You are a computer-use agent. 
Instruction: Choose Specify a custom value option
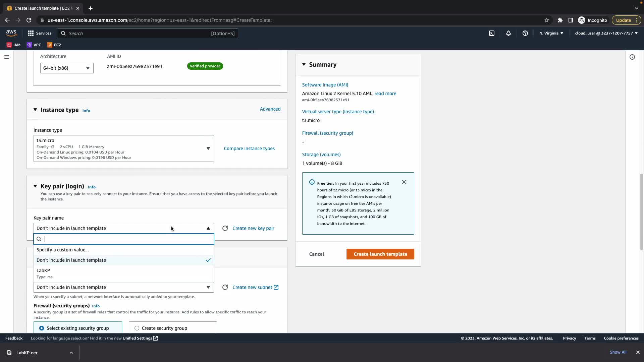63,250
